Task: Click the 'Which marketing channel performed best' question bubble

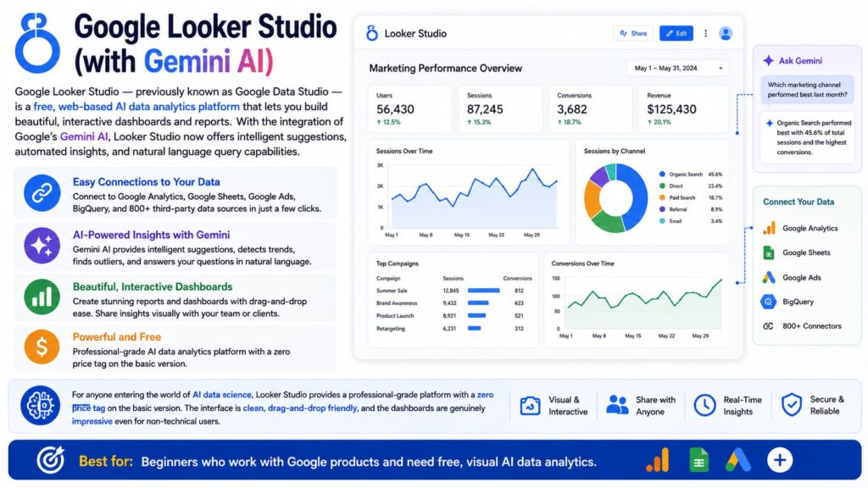Action: [807, 90]
